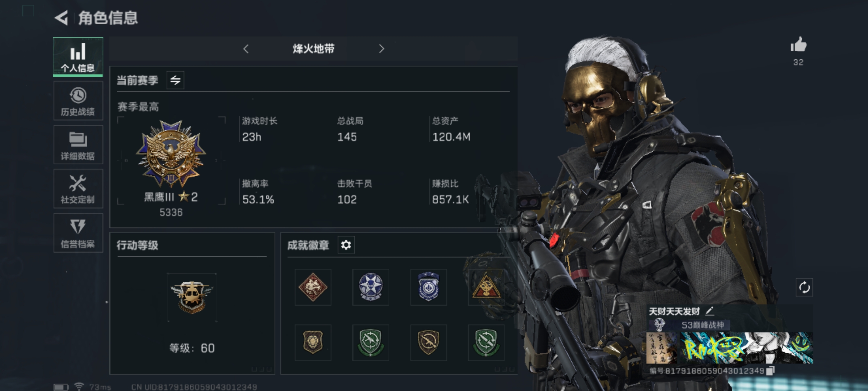This screenshot has width=868, height=391.
Task: Open achievement badge settings gear
Action: pos(346,245)
